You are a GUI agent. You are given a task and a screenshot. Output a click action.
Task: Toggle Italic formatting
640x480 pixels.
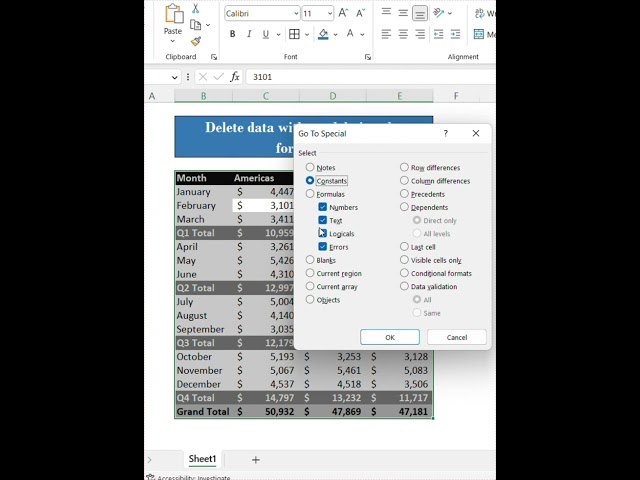coord(249,34)
